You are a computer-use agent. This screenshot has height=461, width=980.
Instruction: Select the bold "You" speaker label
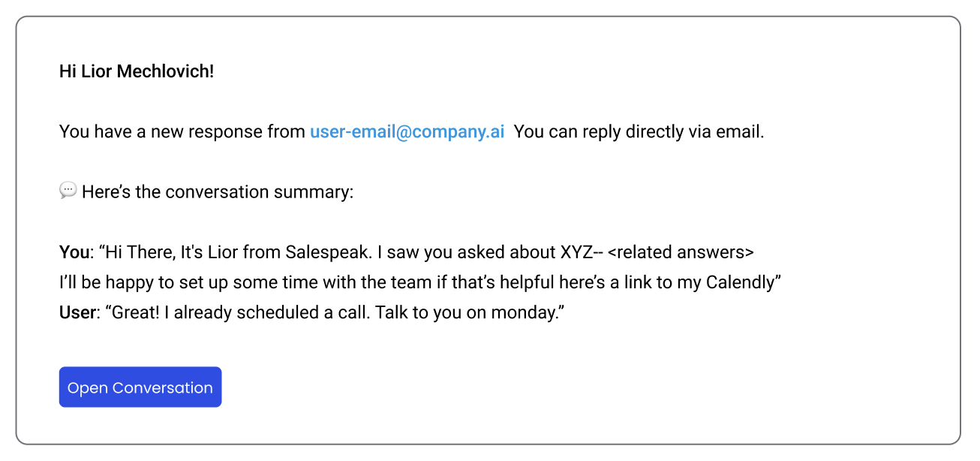tap(74, 252)
